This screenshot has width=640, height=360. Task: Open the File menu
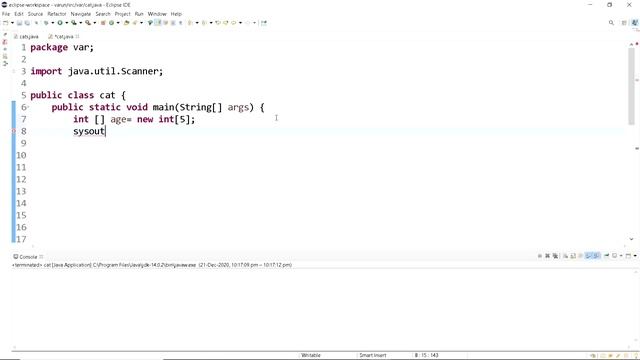point(6,14)
